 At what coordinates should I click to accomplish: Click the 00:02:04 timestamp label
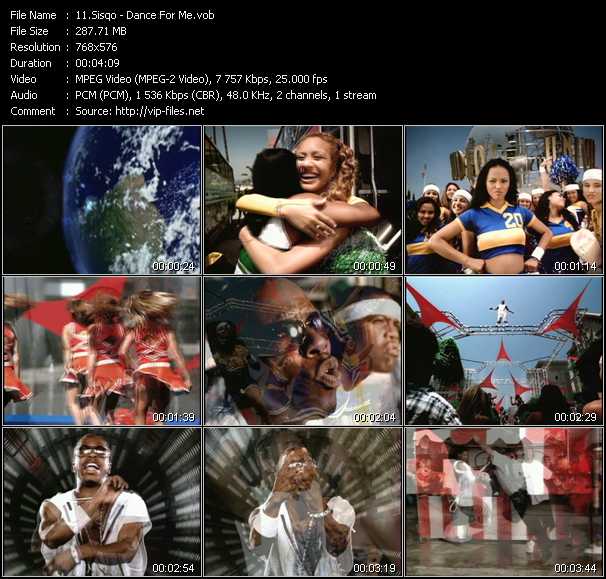[x=374, y=418]
